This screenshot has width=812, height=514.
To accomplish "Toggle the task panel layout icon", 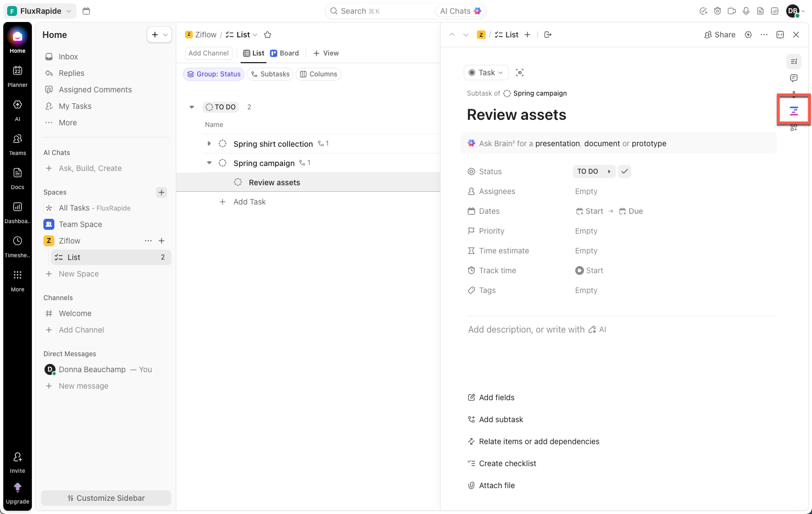I will click(780, 35).
